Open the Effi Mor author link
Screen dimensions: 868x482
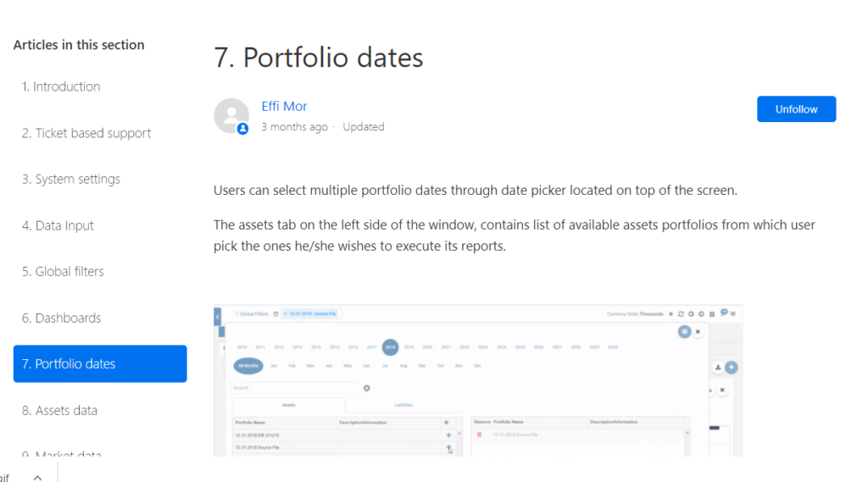(284, 107)
